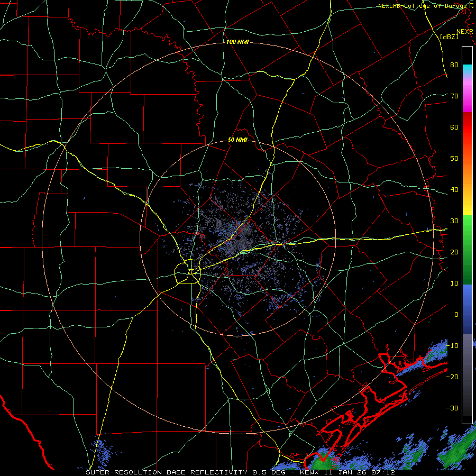Click the NEXR label in the top right
The width and height of the screenshot is (476, 476).
(465, 32)
